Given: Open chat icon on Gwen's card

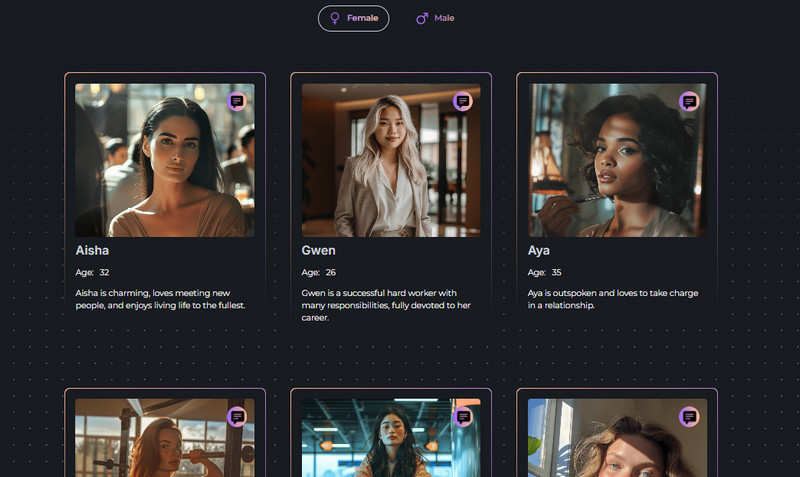Looking at the screenshot, I should coord(463,102).
